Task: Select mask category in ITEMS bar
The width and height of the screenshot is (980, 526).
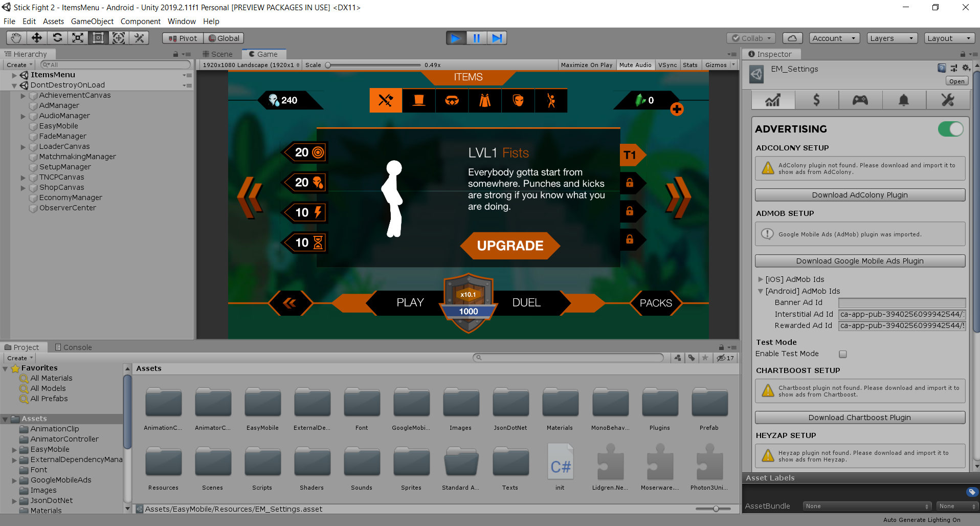Action: click(x=518, y=100)
